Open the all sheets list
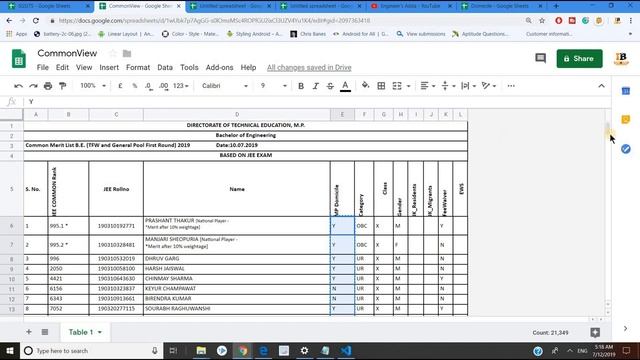The image size is (640, 360). pos(45,332)
